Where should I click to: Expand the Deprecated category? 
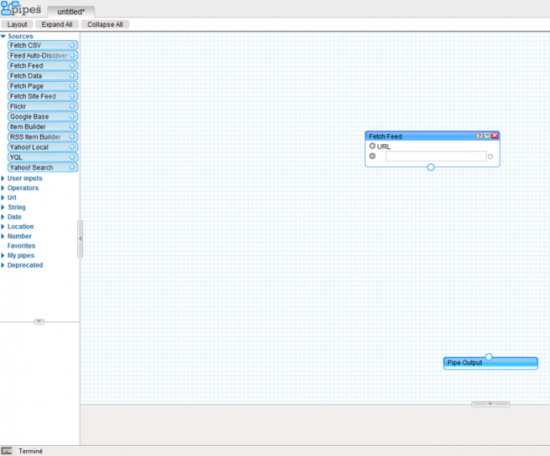3,265
